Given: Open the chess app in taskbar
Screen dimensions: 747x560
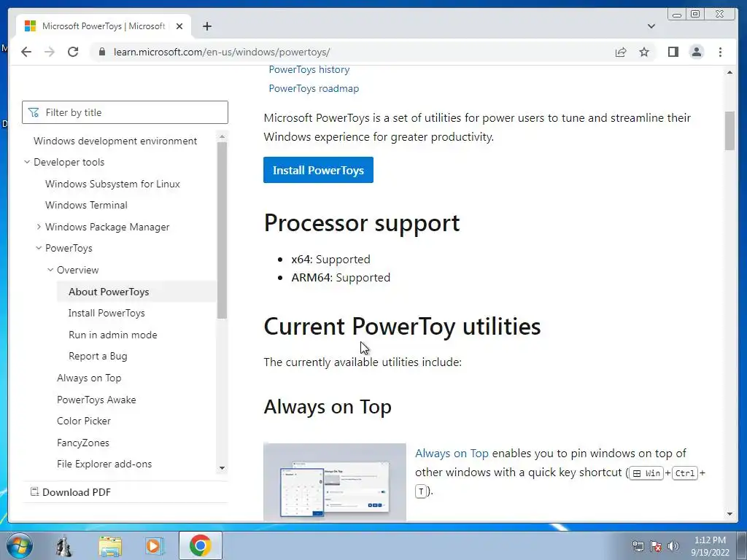Looking at the screenshot, I should click(x=64, y=545).
